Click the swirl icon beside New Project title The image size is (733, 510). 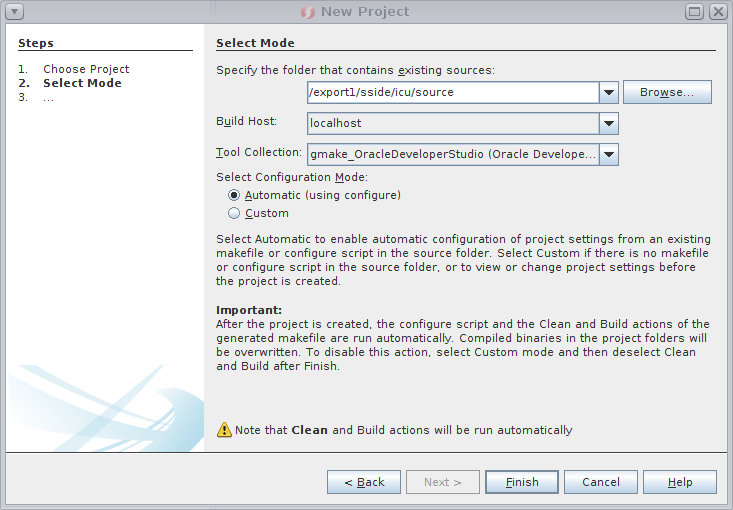[308, 12]
